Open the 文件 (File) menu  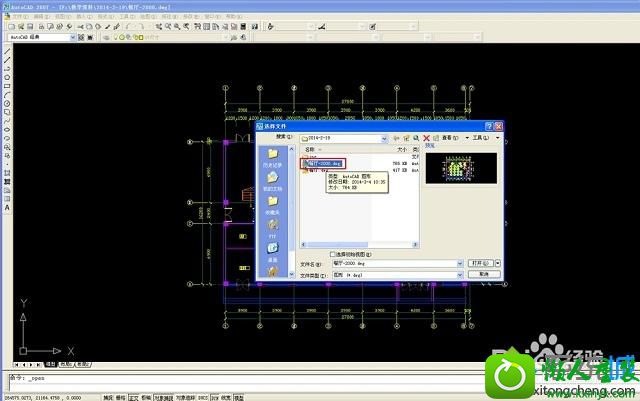tap(20, 16)
